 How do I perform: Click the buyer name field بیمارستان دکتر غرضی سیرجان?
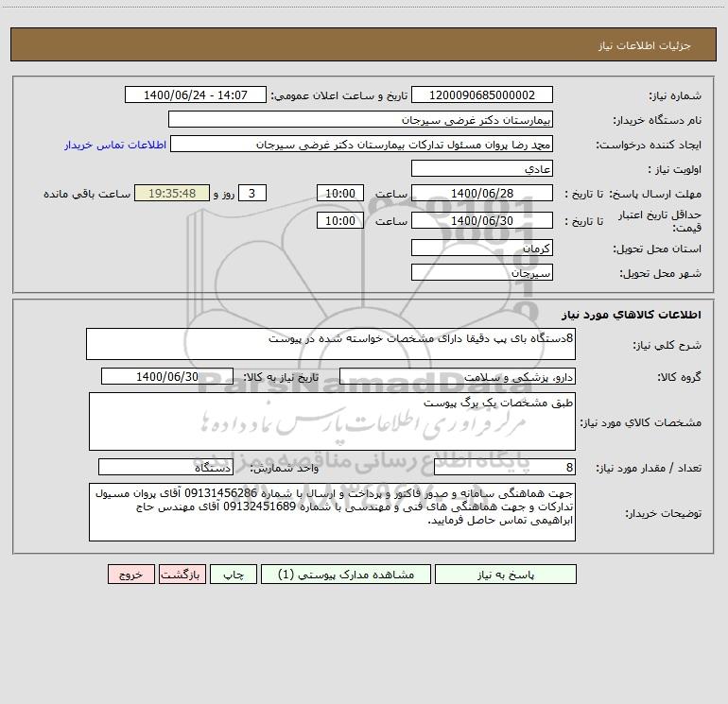pyautogui.click(x=360, y=119)
